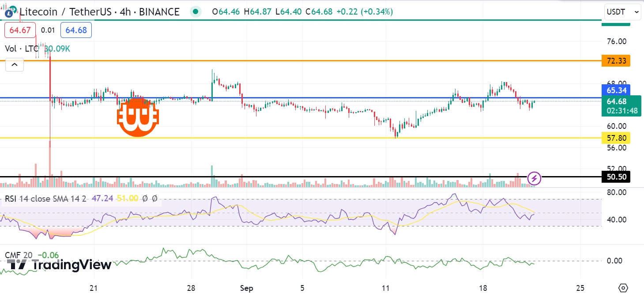Viewport: 644px width, 297px height.
Task: Select the orange horizontal line at 72.33
Action: click(300, 60)
